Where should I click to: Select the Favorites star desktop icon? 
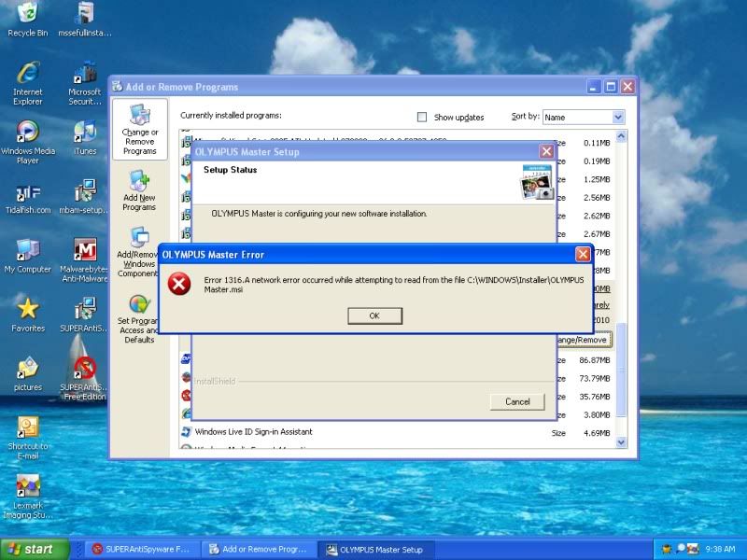[28, 315]
